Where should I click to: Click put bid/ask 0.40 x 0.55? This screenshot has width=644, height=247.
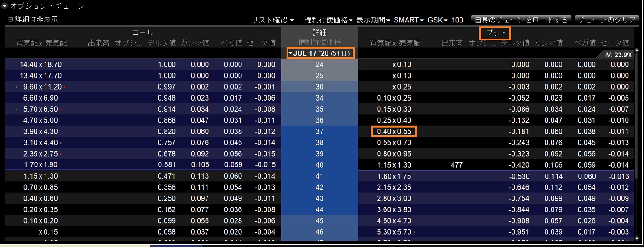point(394,131)
